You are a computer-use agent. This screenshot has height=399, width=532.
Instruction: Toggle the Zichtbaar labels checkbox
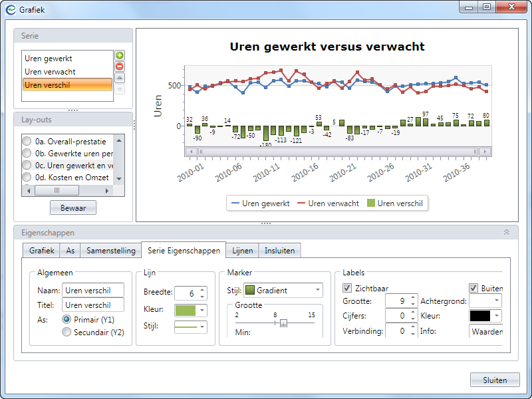click(x=347, y=288)
